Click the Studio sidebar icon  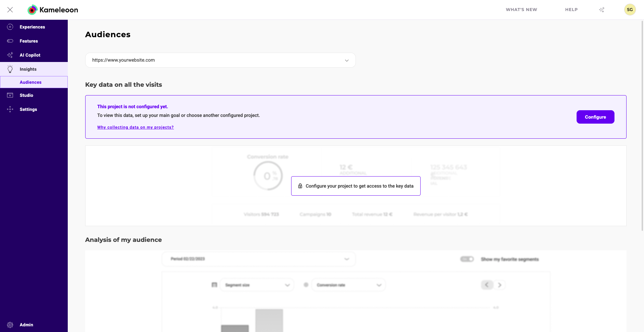[x=10, y=95]
